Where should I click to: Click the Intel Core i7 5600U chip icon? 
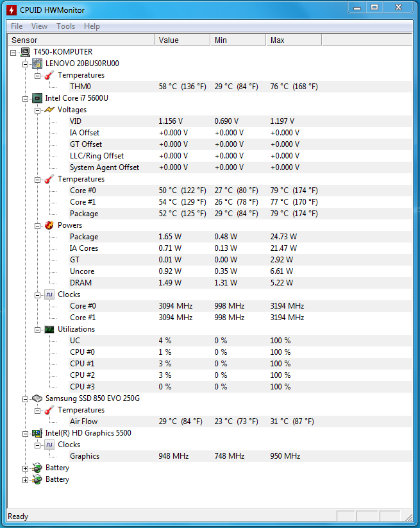37,98
